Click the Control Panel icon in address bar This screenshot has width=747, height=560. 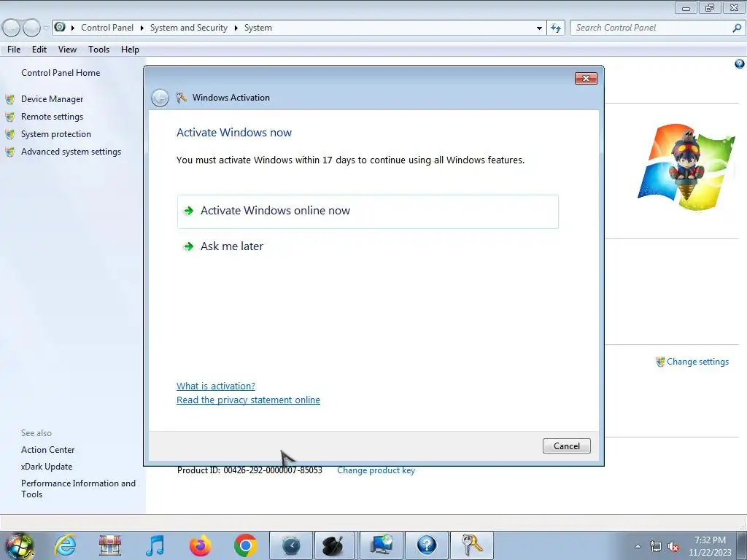[60, 27]
